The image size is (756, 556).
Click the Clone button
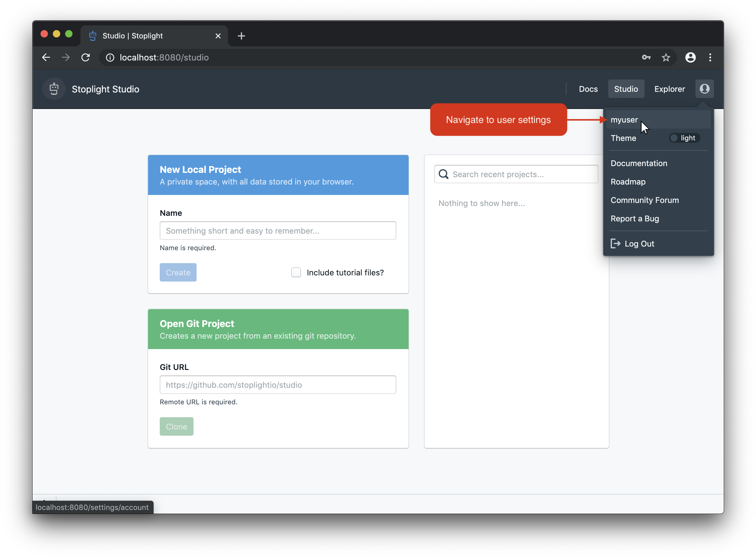[x=176, y=426]
